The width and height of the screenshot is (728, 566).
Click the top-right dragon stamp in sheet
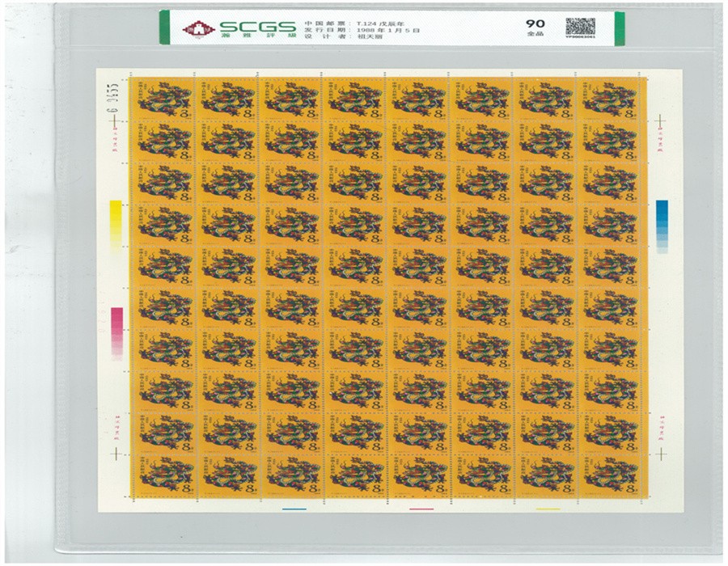coord(609,99)
